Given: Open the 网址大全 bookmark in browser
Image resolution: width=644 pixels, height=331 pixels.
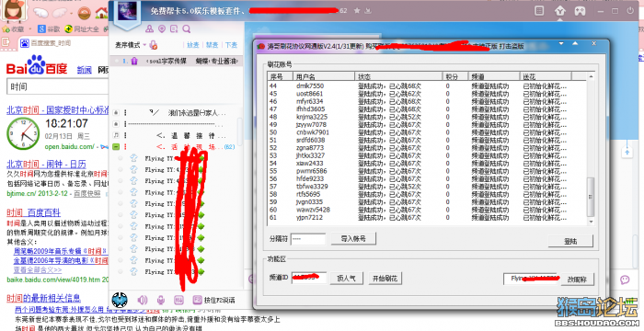Looking at the screenshot, I should [x=82, y=29].
